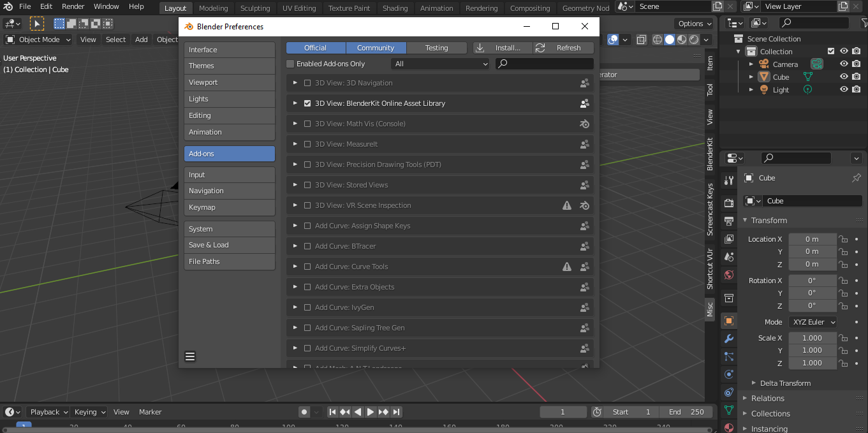868x433 pixels.
Task: Click the Select Box mode icon
Action: (x=59, y=24)
